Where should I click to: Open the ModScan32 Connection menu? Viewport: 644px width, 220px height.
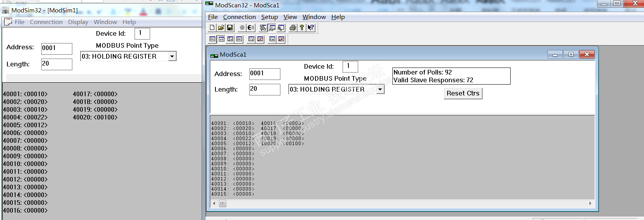click(240, 17)
